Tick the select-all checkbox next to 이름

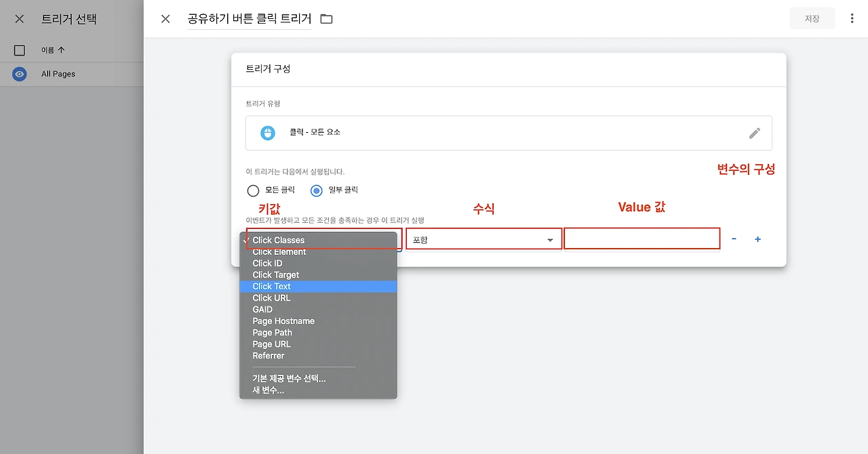pyautogui.click(x=20, y=50)
